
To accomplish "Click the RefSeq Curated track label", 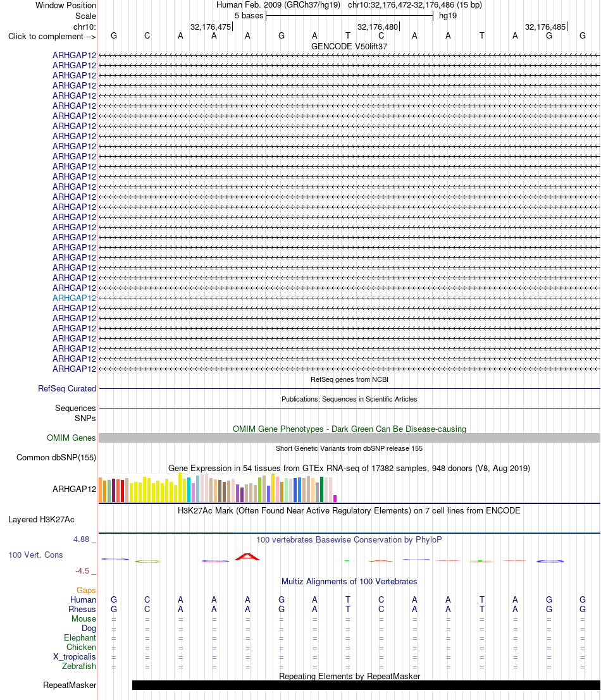I will [x=67, y=388].
